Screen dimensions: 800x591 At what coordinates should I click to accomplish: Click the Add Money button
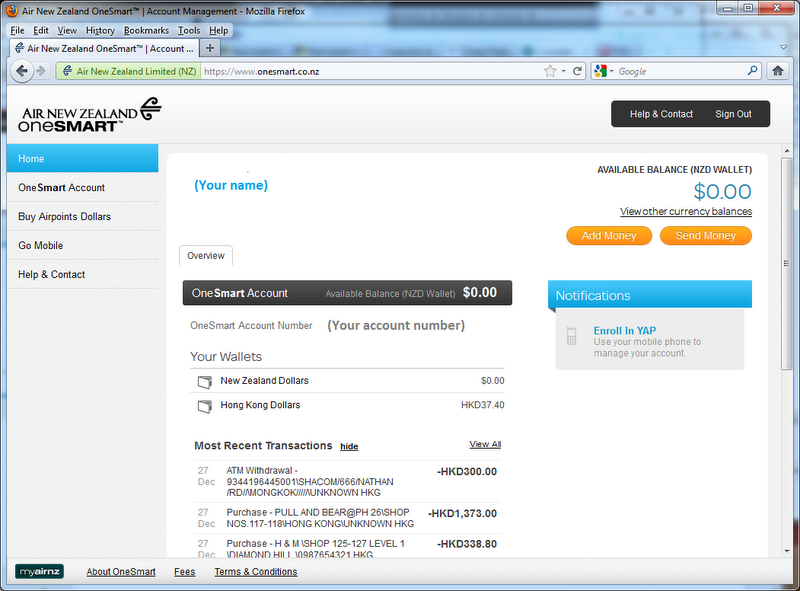click(608, 235)
